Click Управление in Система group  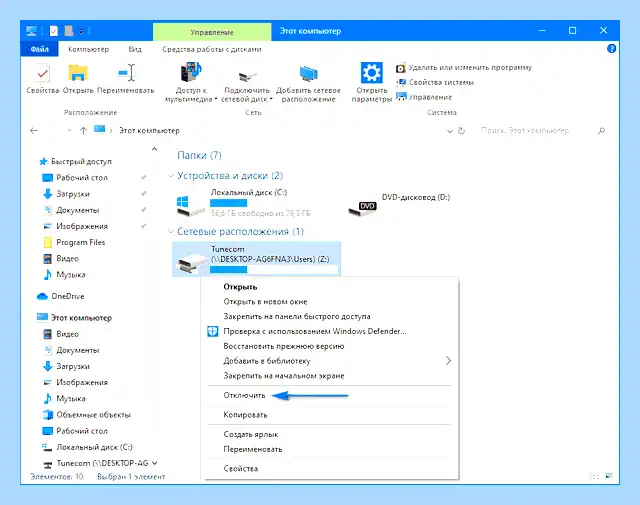(x=424, y=97)
